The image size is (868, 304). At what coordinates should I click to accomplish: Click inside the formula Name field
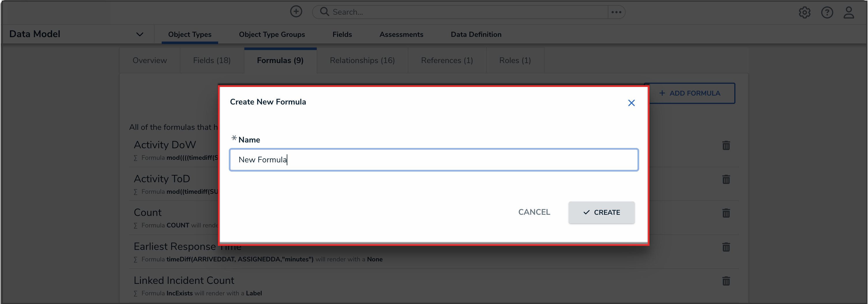434,159
